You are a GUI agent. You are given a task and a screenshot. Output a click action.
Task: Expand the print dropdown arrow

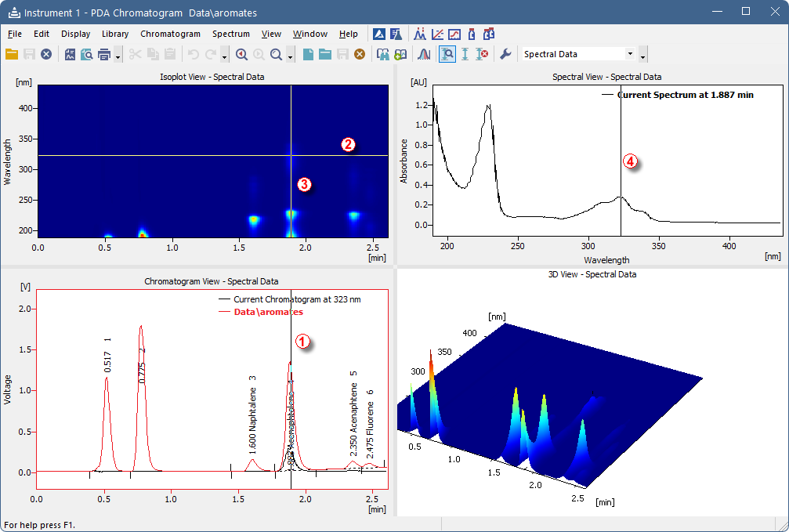(118, 55)
